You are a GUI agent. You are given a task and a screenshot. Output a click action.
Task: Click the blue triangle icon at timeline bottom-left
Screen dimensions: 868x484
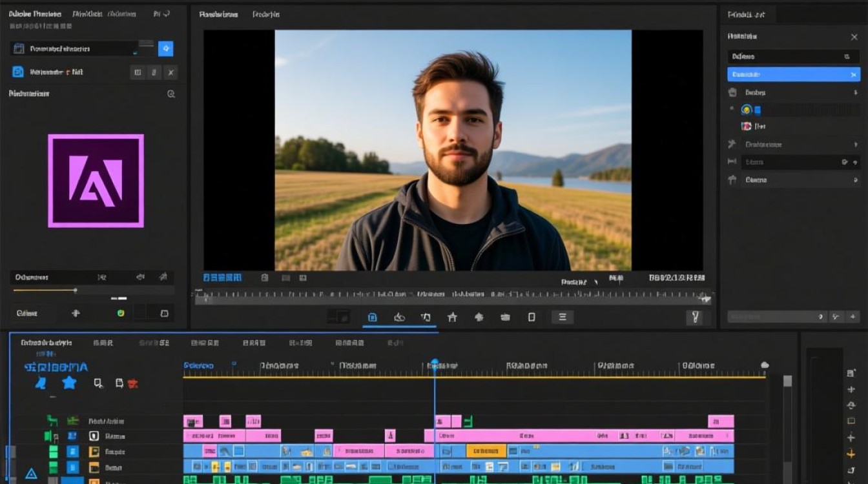[x=30, y=474]
